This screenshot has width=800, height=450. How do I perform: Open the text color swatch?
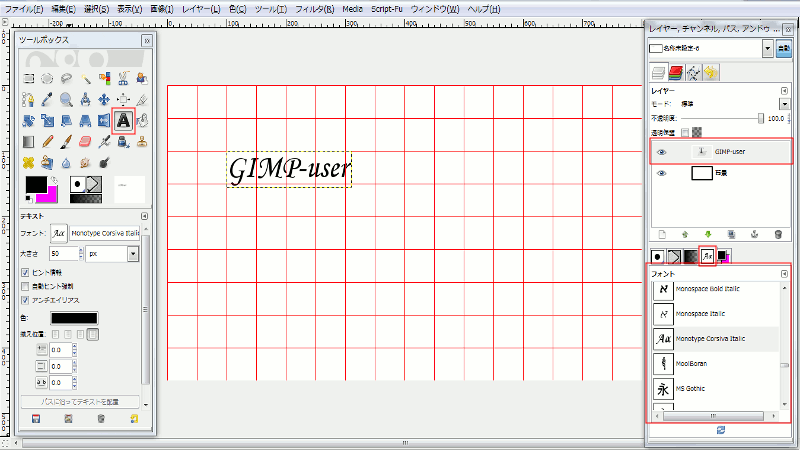click(74, 318)
